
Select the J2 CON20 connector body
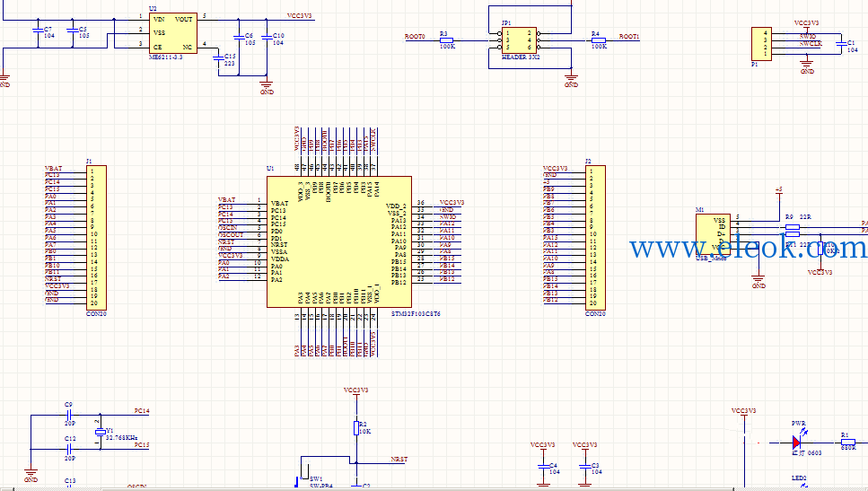coord(596,238)
